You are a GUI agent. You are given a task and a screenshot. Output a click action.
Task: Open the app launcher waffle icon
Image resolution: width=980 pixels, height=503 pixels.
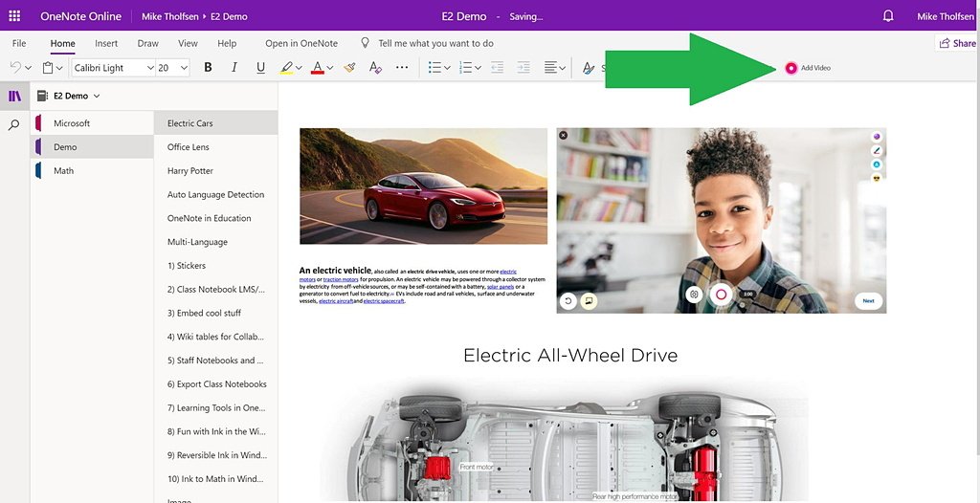(14, 16)
